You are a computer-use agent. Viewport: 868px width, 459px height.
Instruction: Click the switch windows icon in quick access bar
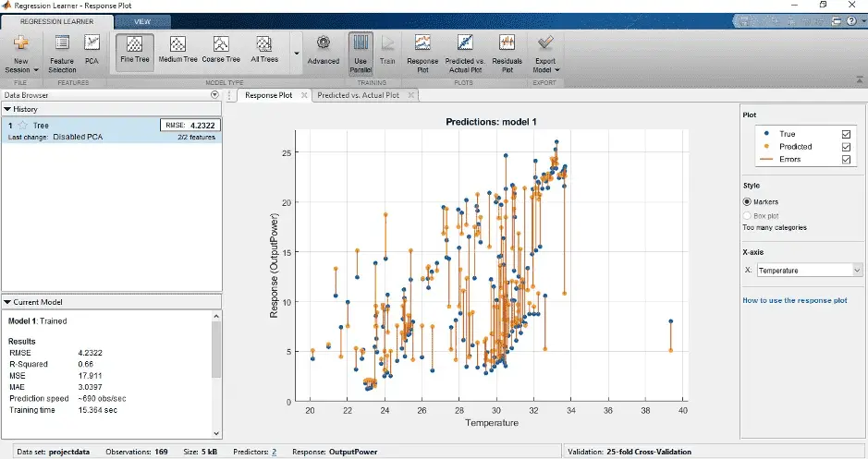[x=836, y=21]
